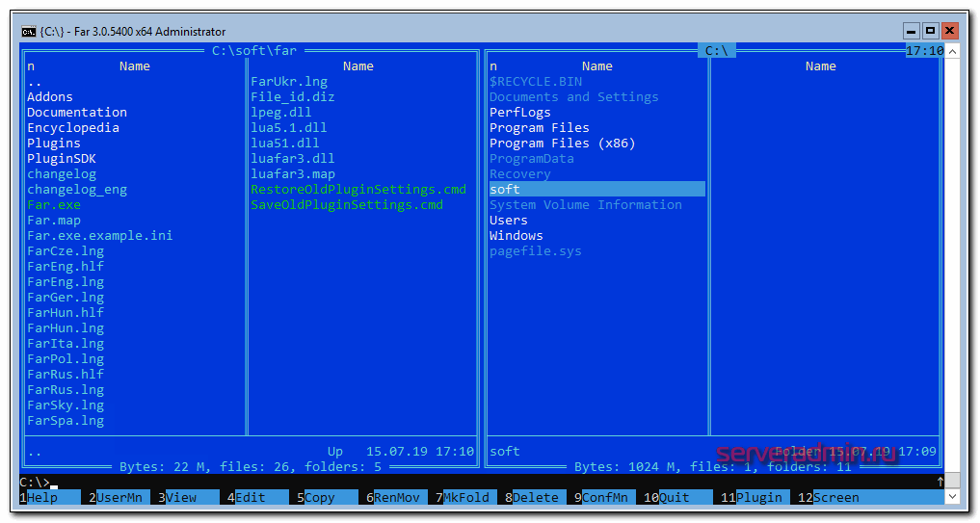This screenshot has width=980, height=523.
Task: Select the Program Files (x86) folder
Action: coord(563,144)
